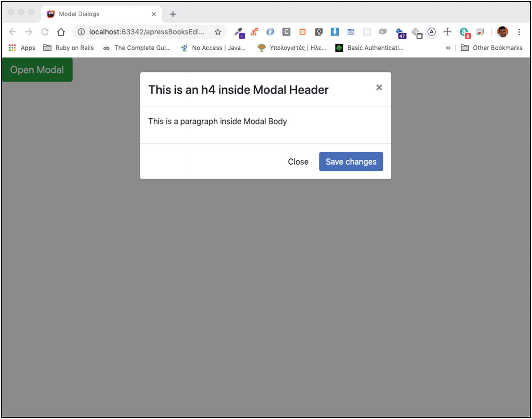Image resolution: width=532 pixels, height=419 pixels.
Task: Click the blue download arrow extension icon
Action: tap(335, 32)
